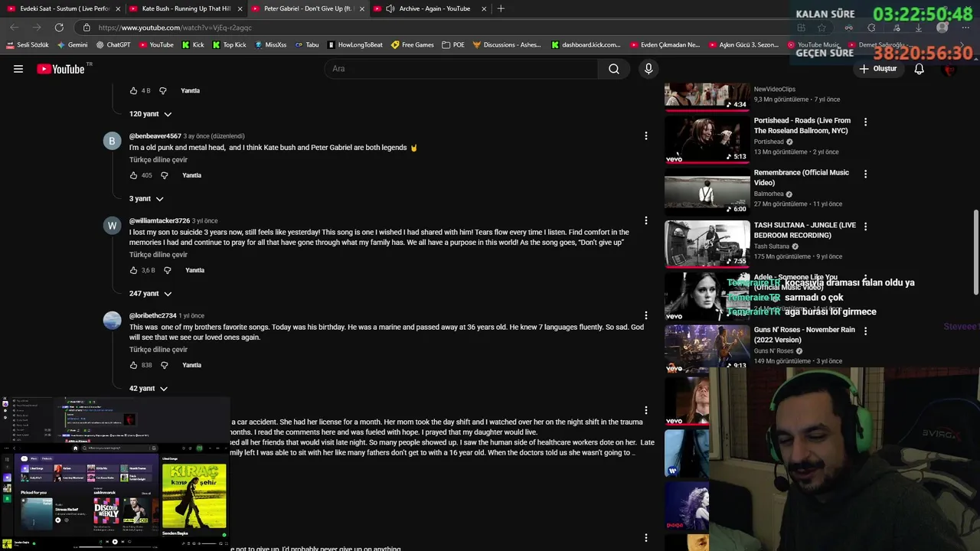Click the Ara search input field
The height and width of the screenshot is (551, 980).
462,69
